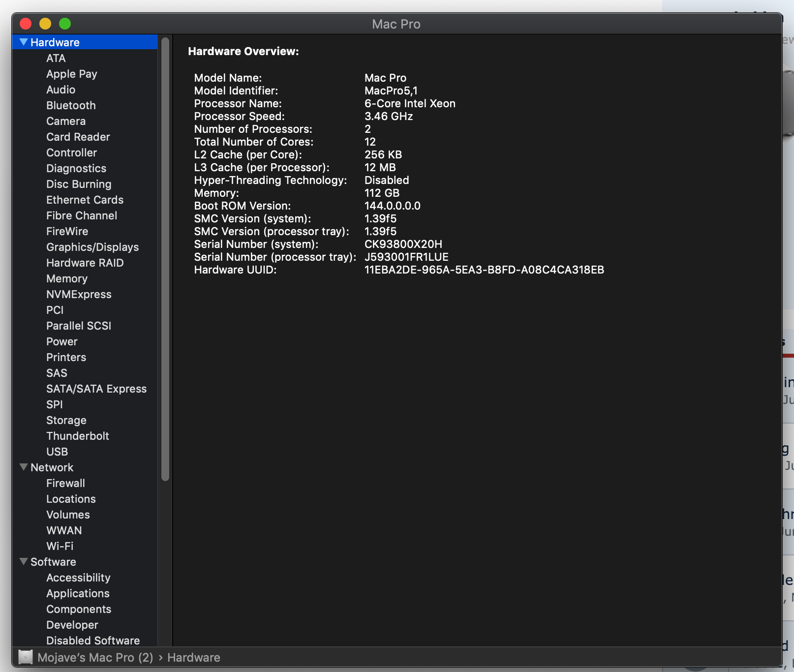Screen dimensions: 794x672
Task: Open Firewall under Network
Action: (66, 483)
